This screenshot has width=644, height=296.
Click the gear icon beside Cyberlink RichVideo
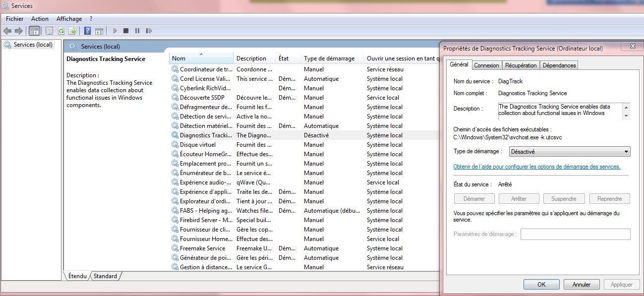(175, 88)
